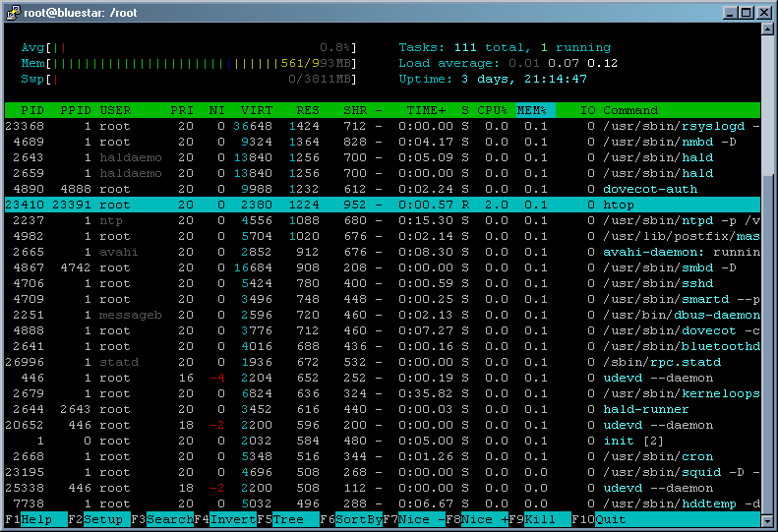Click the PuTTY icon in the title bar
The width and height of the screenshot is (778, 532).
click(x=12, y=13)
